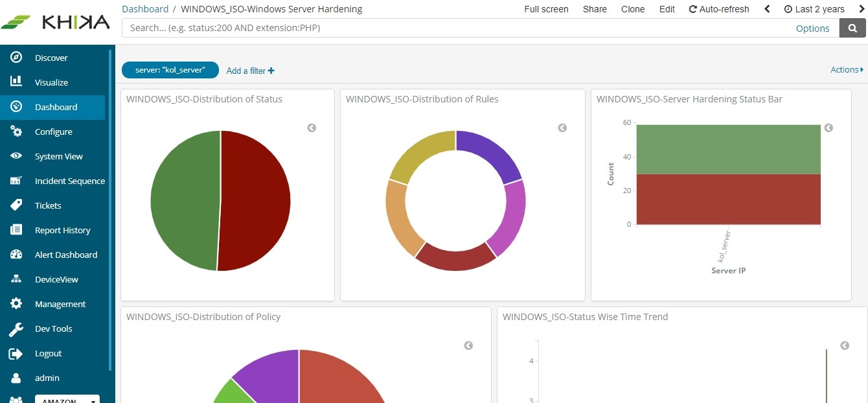This screenshot has width=868, height=403.
Task: Click the Dashboard breadcrumb link
Action: [145, 9]
